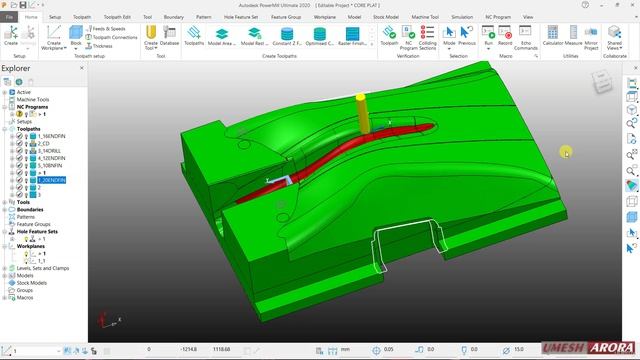640x360 pixels.
Task: Click the tool diameter 15.0 field
Action: [x=518, y=350]
